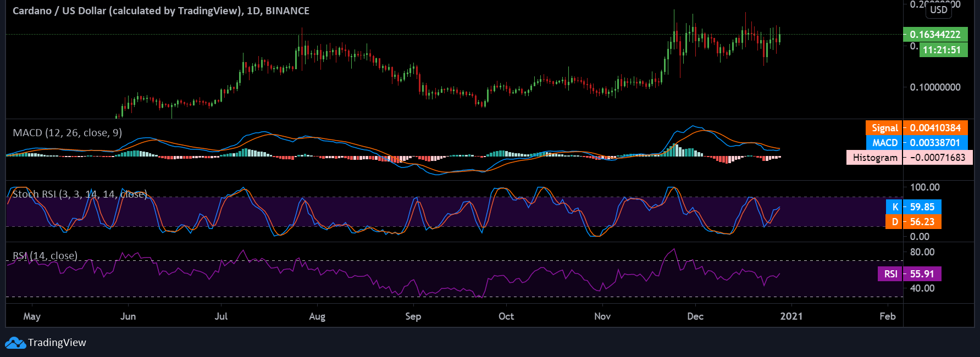
Task: Click the Dec label on time axis
Action: tap(695, 316)
